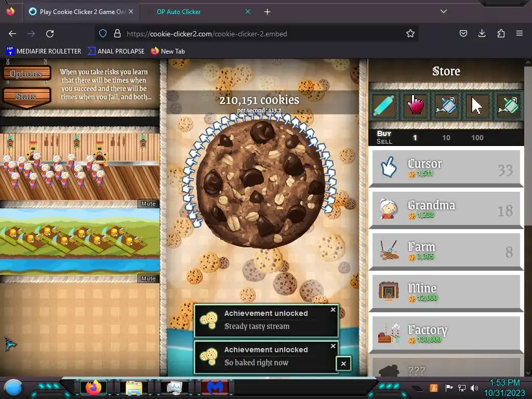The height and width of the screenshot is (399, 532).
Task: Open a new browser tab
Action: point(268,12)
